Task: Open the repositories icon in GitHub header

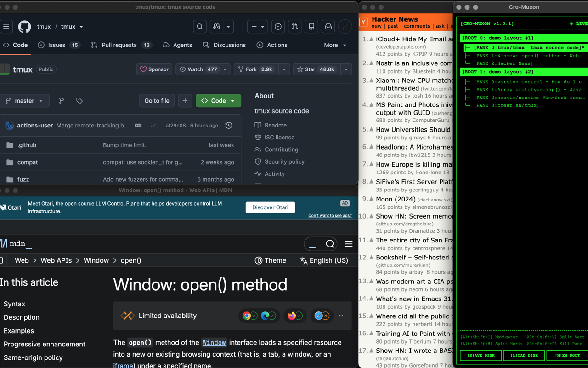Action: 311,27
